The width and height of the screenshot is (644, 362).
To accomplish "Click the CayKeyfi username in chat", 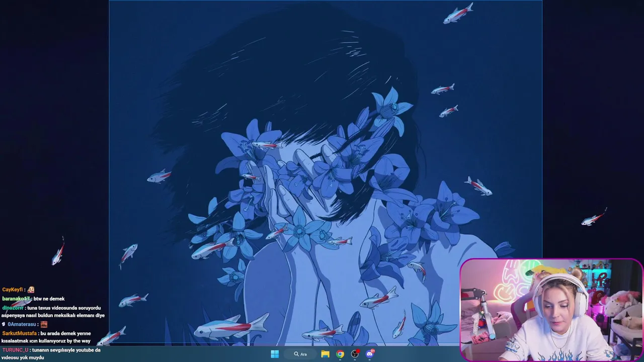I will click(13, 290).
